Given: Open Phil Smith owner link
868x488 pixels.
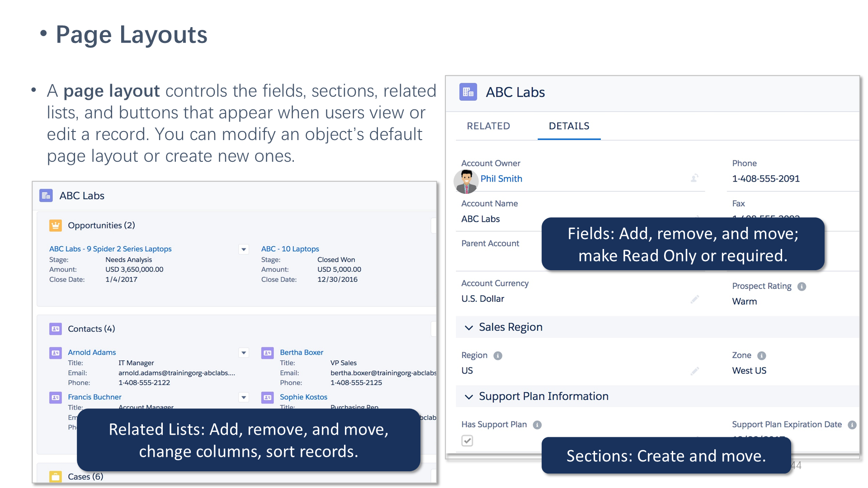Looking at the screenshot, I should tap(501, 178).
